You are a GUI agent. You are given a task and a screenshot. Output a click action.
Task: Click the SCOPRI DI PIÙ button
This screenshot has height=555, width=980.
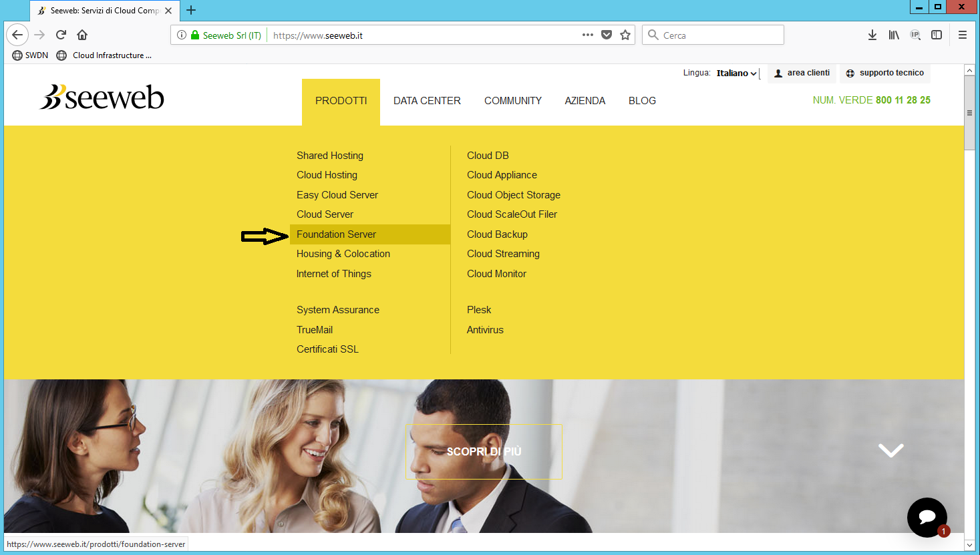(x=484, y=451)
